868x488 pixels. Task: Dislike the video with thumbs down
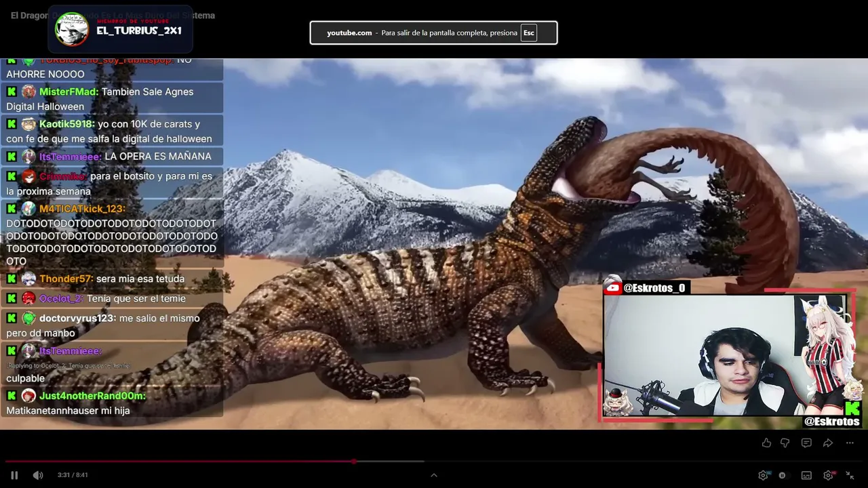coord(785,443)
